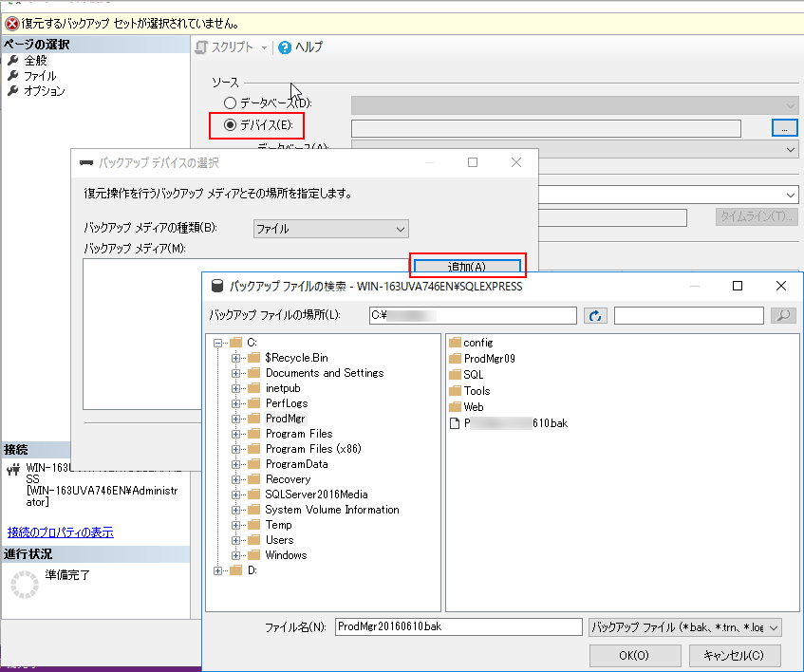Screen dimensions: 804x672
Task: Expand the D: drive node
Action: (219, 570)
